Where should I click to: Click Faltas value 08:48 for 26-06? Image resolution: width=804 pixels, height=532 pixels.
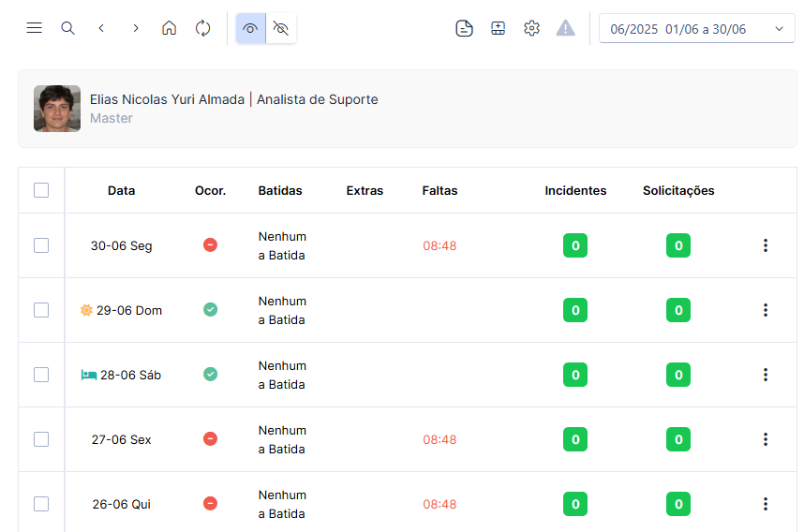click(439, 504)
